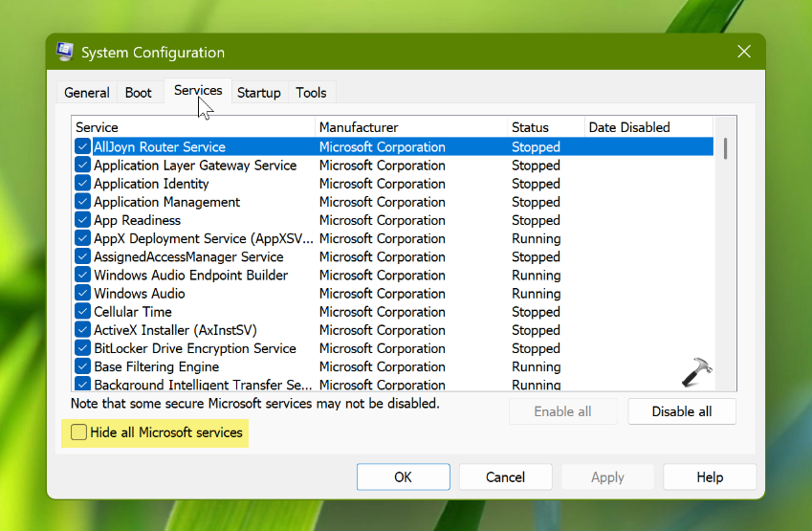Toggle Base Filtering Engine checkbox
Image resolution: width=812 pixels, height=531 pixels.
tap(83, 366)
